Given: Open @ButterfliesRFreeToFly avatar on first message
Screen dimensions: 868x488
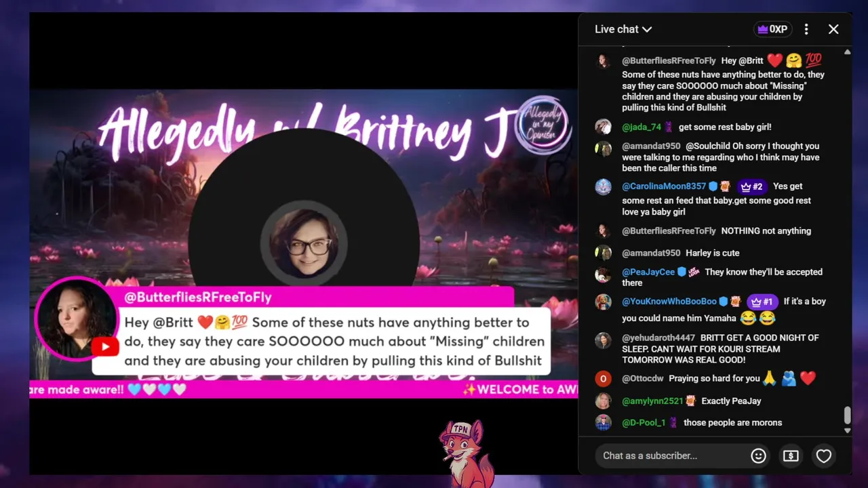Looking at the screenshot, I should pos(603,62).
